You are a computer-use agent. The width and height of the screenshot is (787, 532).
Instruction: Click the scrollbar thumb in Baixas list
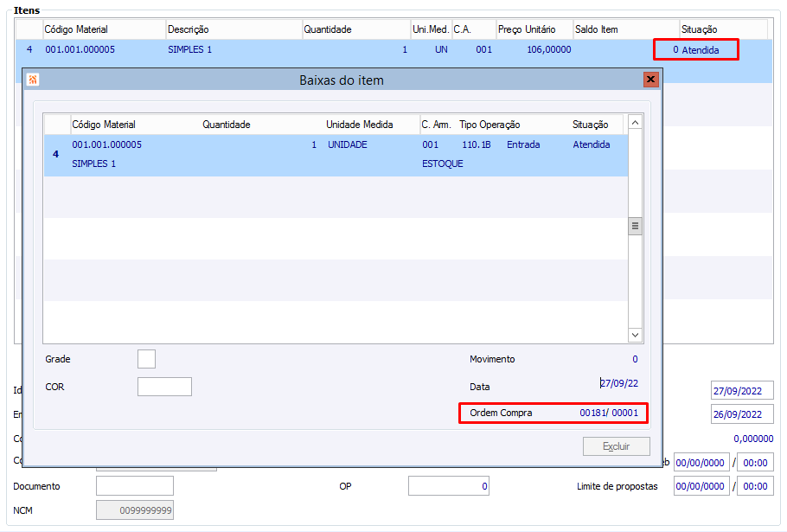(x=635, y=226)
